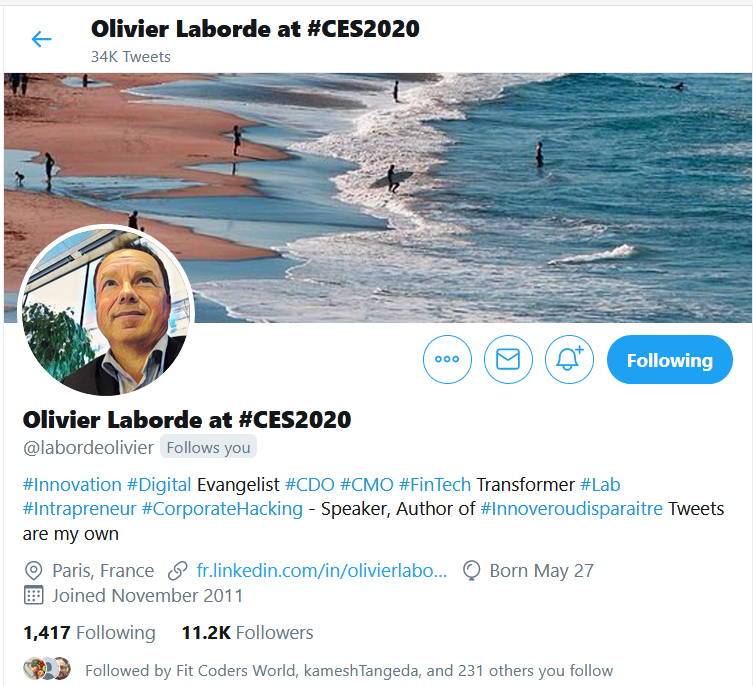753x686 pixels.
Task: Go back using the arrow icon
Action: [x=41, y=39]
